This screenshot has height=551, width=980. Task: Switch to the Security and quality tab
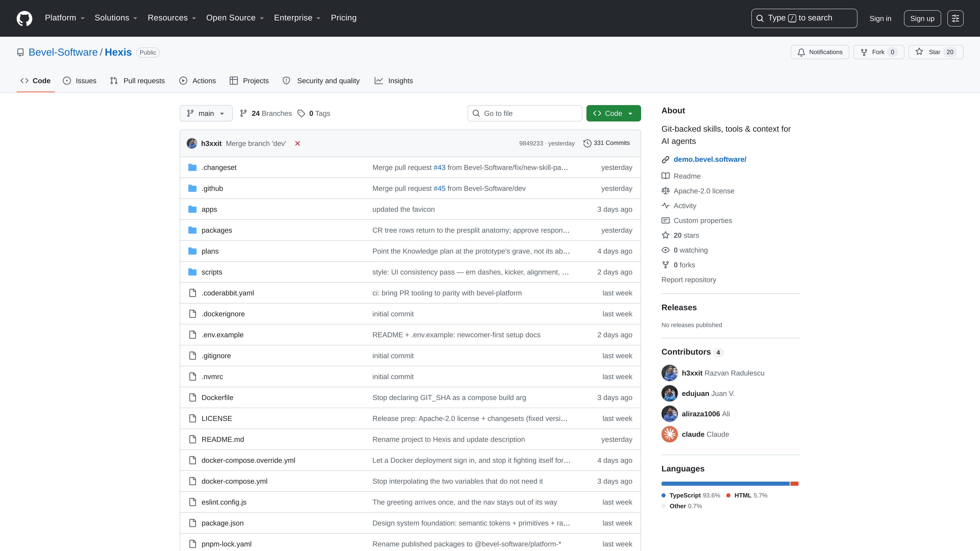321,81
